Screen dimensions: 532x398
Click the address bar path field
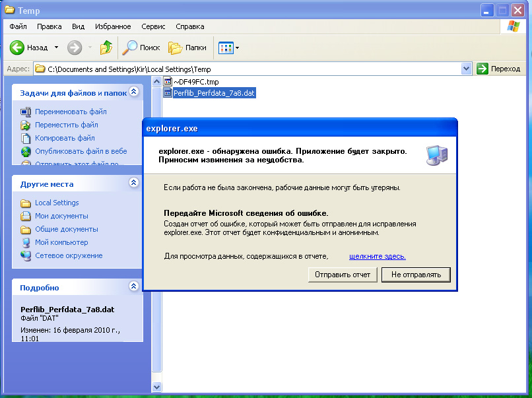pyautogui.click(x=248, y=69)
